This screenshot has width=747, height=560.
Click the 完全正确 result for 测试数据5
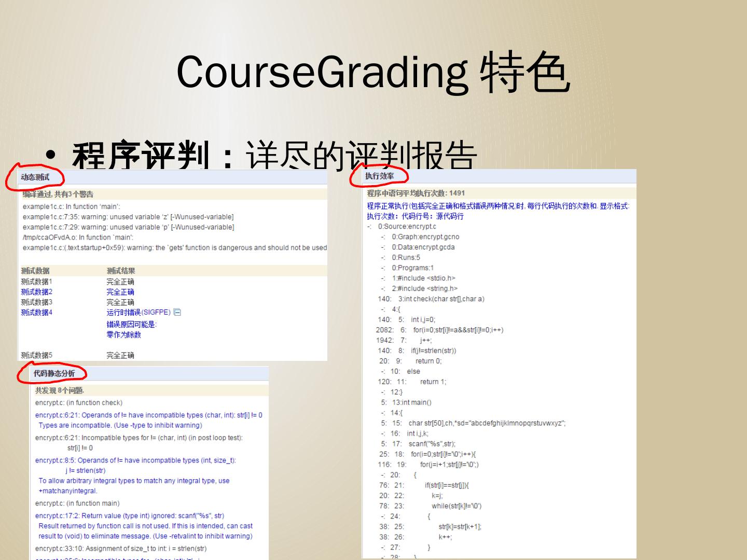120,355
